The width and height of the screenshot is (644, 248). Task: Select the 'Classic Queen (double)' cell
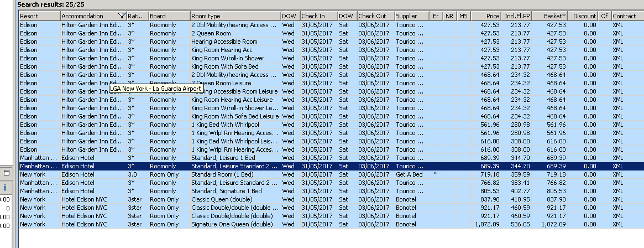(x=235, y=199)
